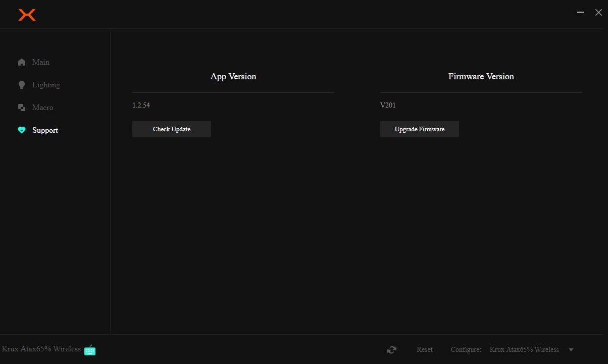
Task: Expand the Configure dropdown arrow
Action: pos(571,350)
